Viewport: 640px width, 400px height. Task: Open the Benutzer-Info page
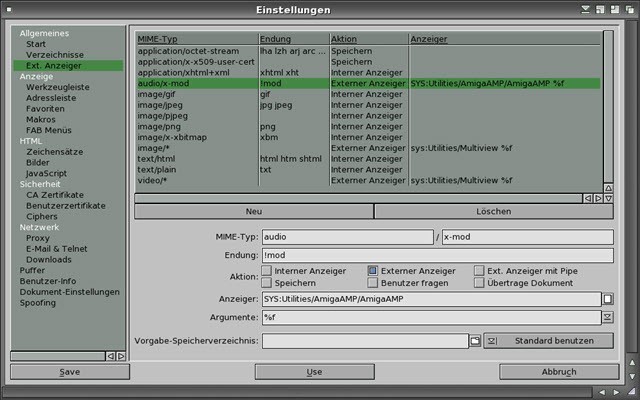point(48,281)
